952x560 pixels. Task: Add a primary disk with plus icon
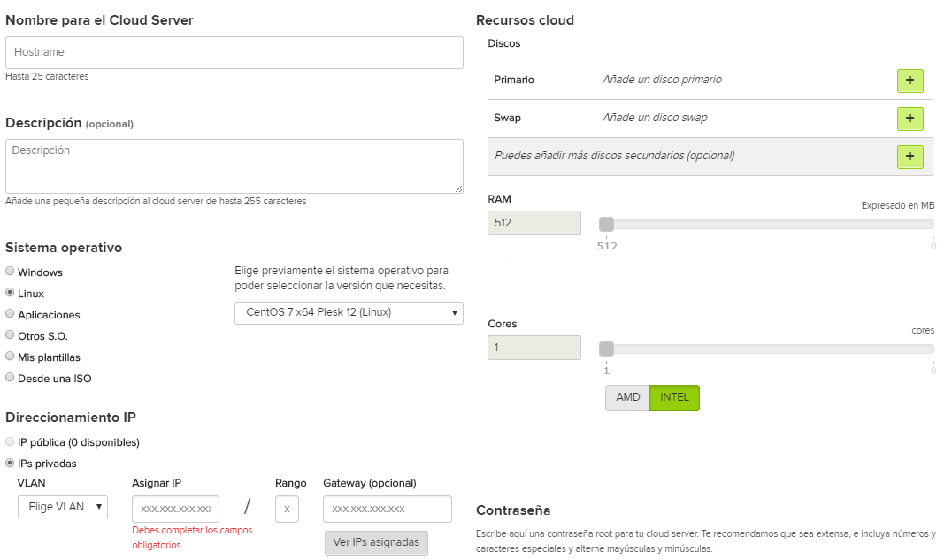click(x=910, y=81)
